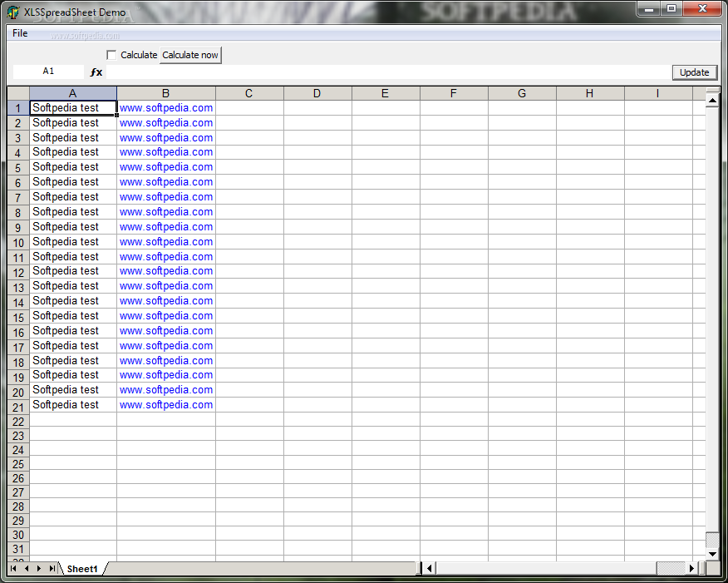Select 'Softpedia test' in row 12
Screen dimensions: 728x583
(x=73, y=271)
